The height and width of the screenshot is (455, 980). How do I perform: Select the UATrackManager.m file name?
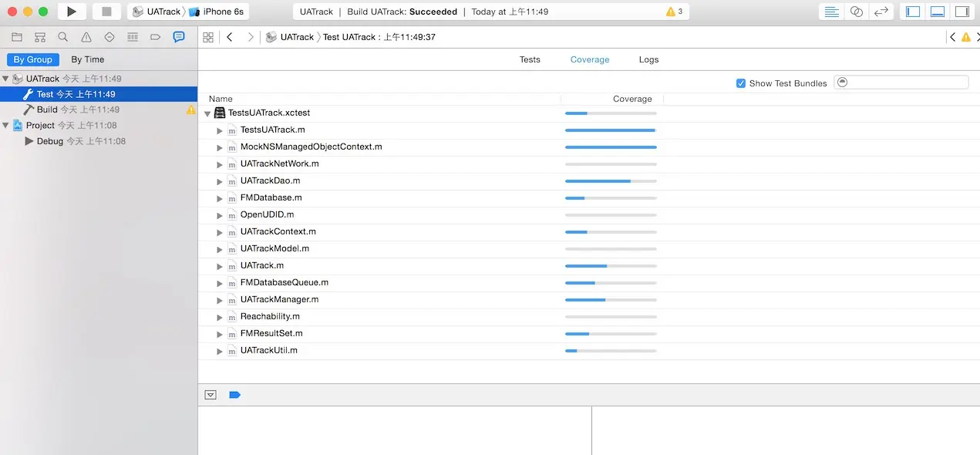click(x=279, y=299)
